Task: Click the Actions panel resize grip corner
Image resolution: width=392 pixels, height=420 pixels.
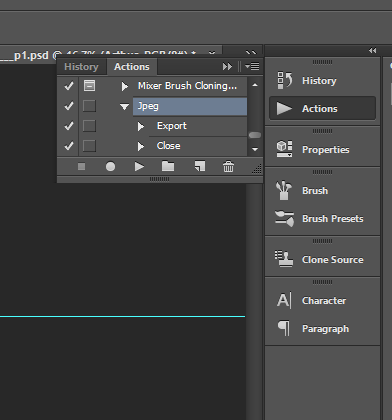Action: pyautogui.click(x=257, y=169)
